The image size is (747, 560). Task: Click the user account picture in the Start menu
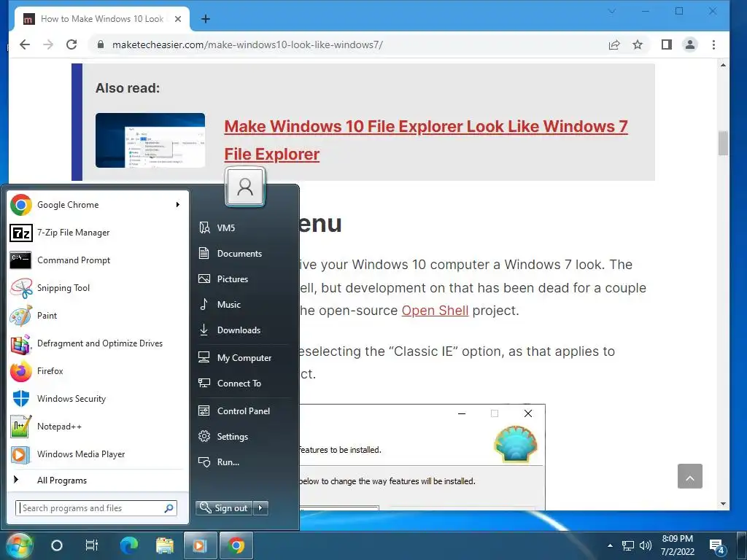coord(245,186)
